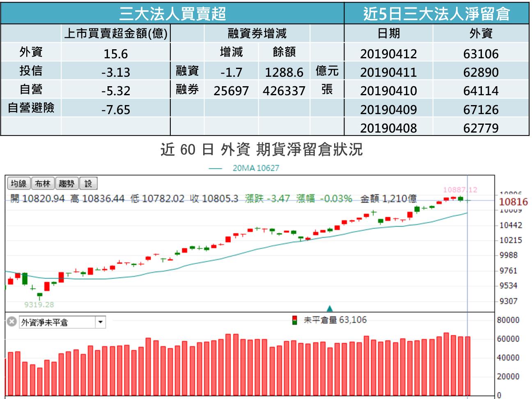
Task: Click the 日期 column header
Action: point(388,33)
